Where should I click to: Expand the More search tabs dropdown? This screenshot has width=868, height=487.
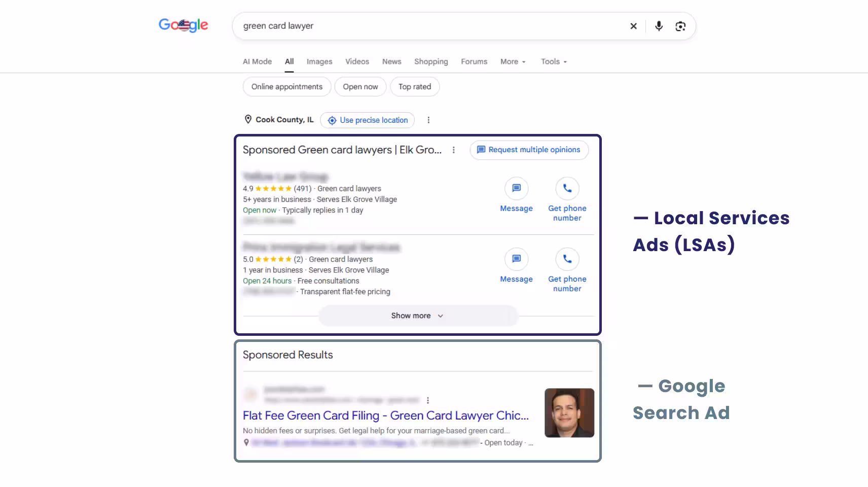tap(513, 61)
